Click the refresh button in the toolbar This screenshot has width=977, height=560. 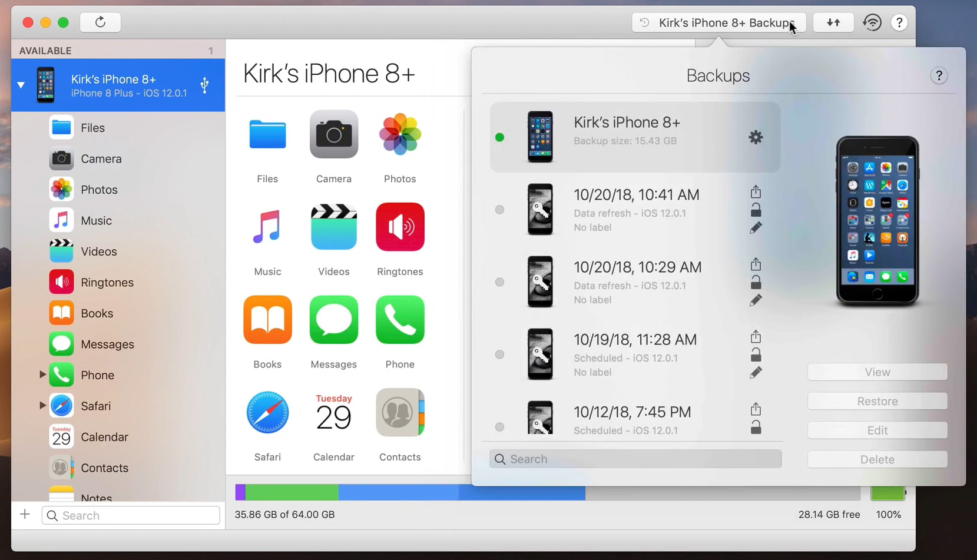coord(100,22)
